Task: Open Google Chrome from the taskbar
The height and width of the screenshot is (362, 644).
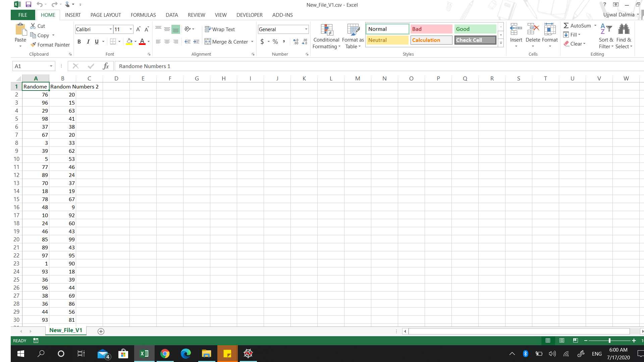Action: click(x=165, y=353)
